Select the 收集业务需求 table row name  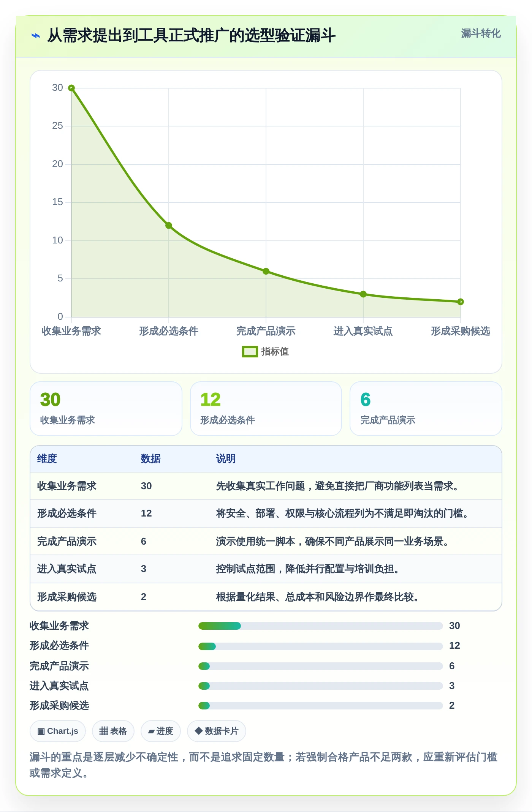click(67, 486)
